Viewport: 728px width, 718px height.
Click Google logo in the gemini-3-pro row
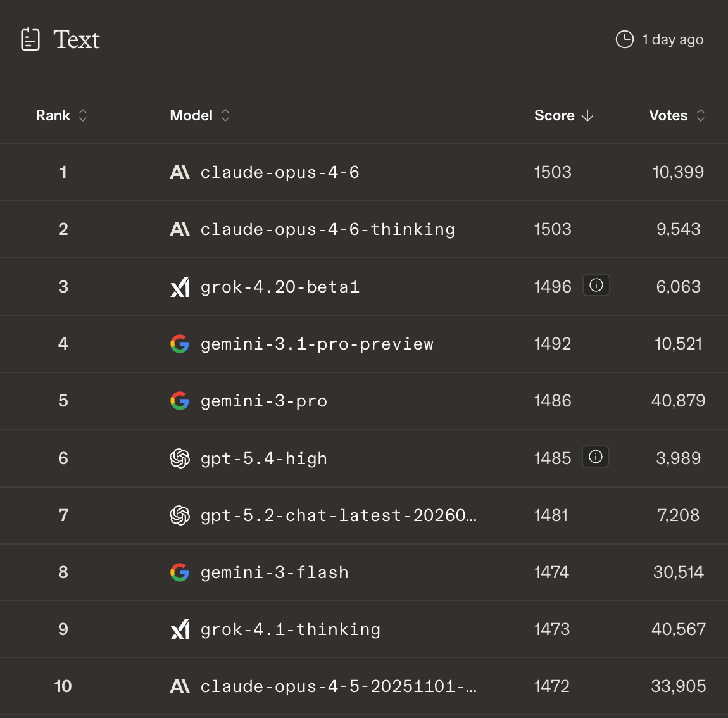click(x=180, y=401)
